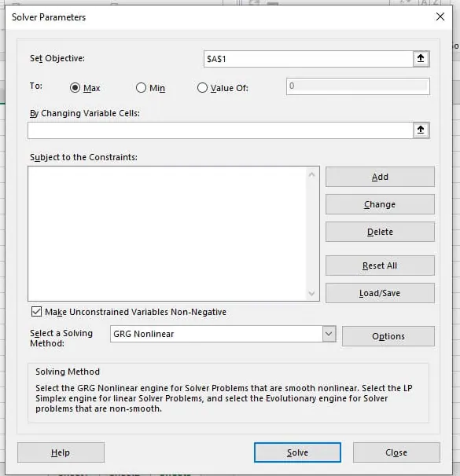Click the Set Objective input field
Image resolution: width=460 pixels, height=476 pixels.
308,59
